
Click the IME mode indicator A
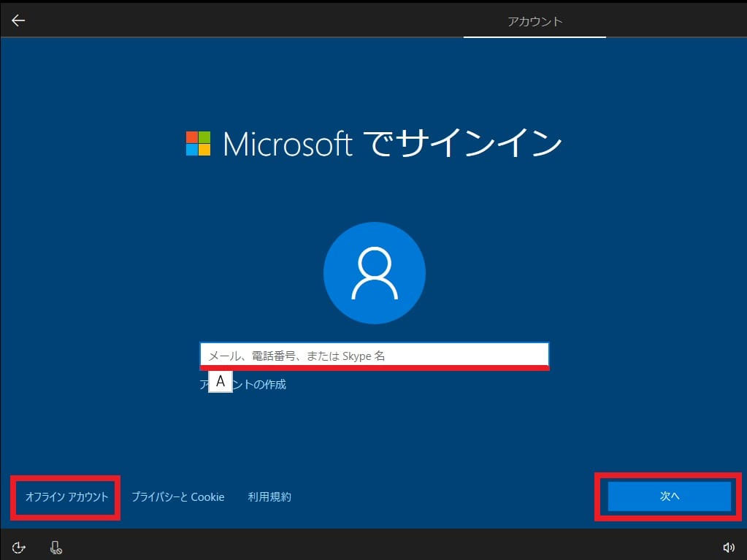221,381
